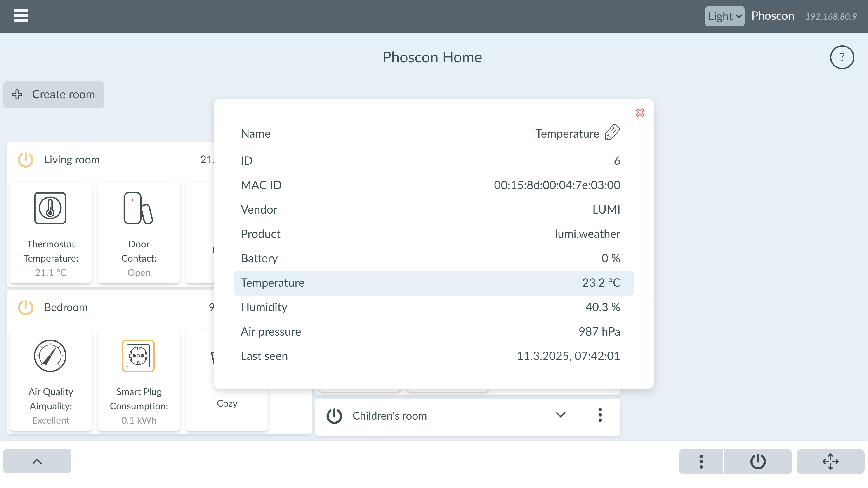Edit sensor name with pencil icon
Viewport: 868px width, 488px height.
612,132
